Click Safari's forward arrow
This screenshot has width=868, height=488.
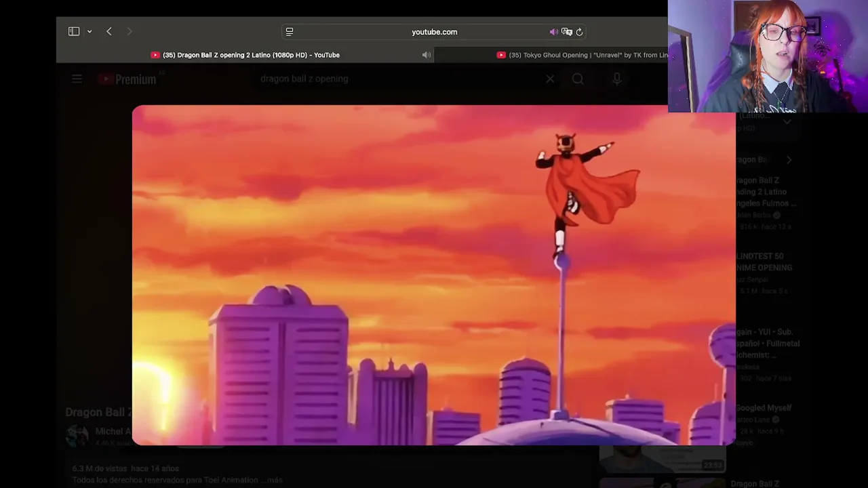click(x=130, y=31)
